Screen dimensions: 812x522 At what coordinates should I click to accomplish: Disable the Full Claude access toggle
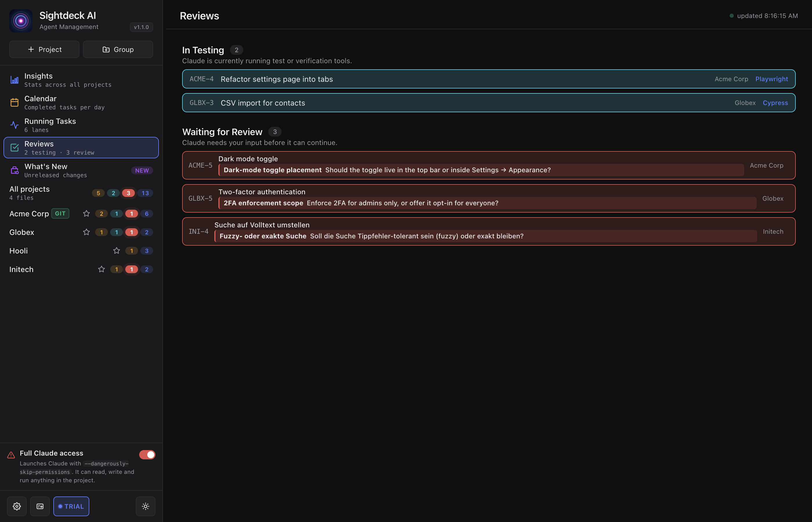point(147,454)
